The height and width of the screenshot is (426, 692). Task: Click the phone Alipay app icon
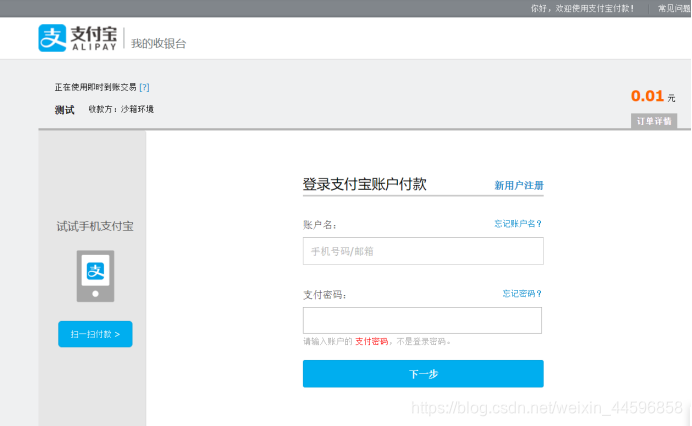point(95,276)
